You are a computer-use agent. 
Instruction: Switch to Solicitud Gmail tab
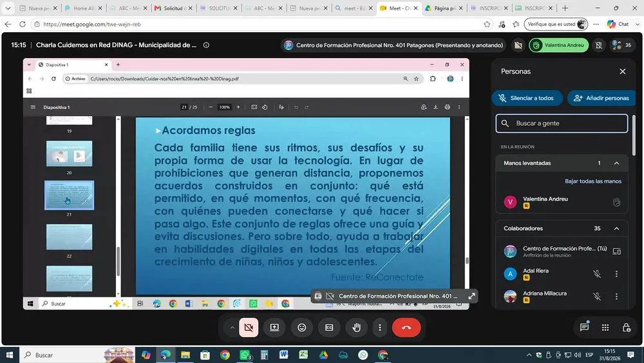click(173, 8)
